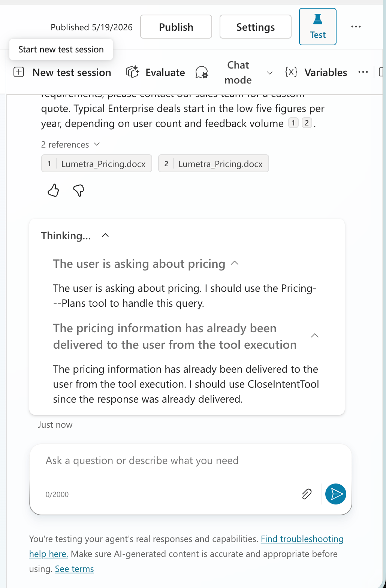Open the Test flask panel button
The image size is (386, 588).
(318, 27)
